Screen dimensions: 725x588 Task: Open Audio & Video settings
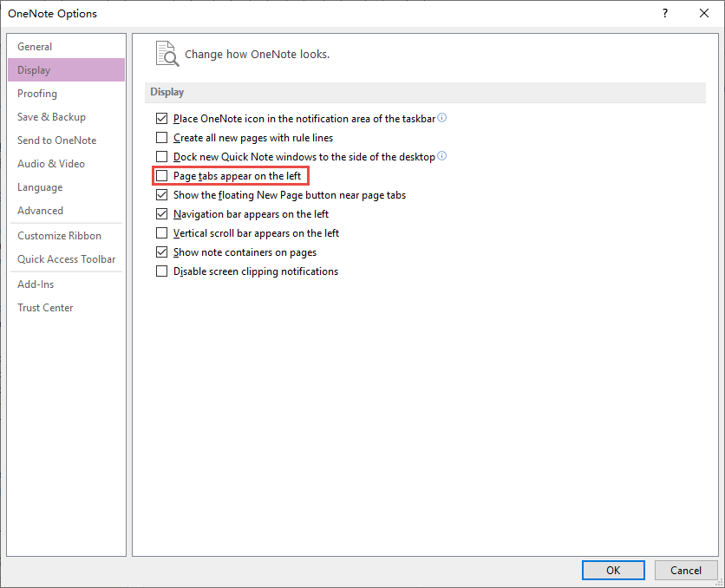[66, 164]
